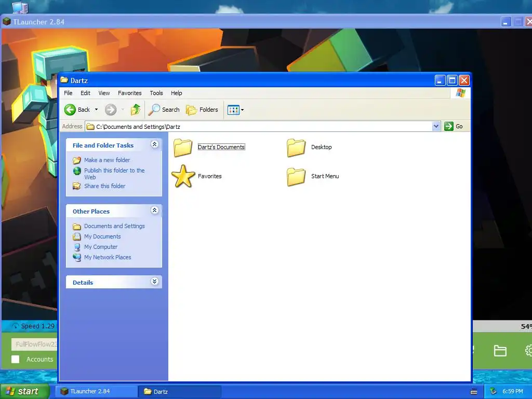Select the Desktop folder icon

tap(296, 148)
